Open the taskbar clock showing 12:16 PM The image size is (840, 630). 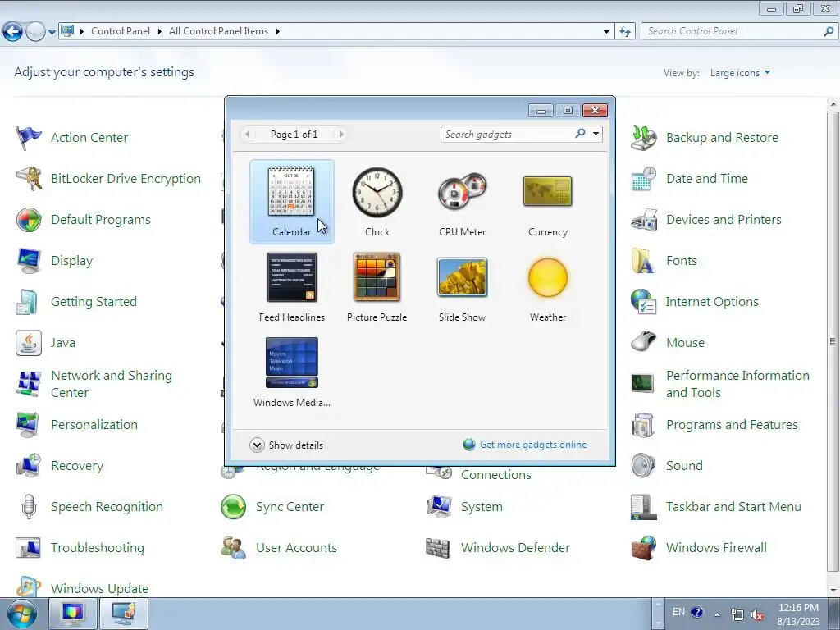tap(798, 614)
